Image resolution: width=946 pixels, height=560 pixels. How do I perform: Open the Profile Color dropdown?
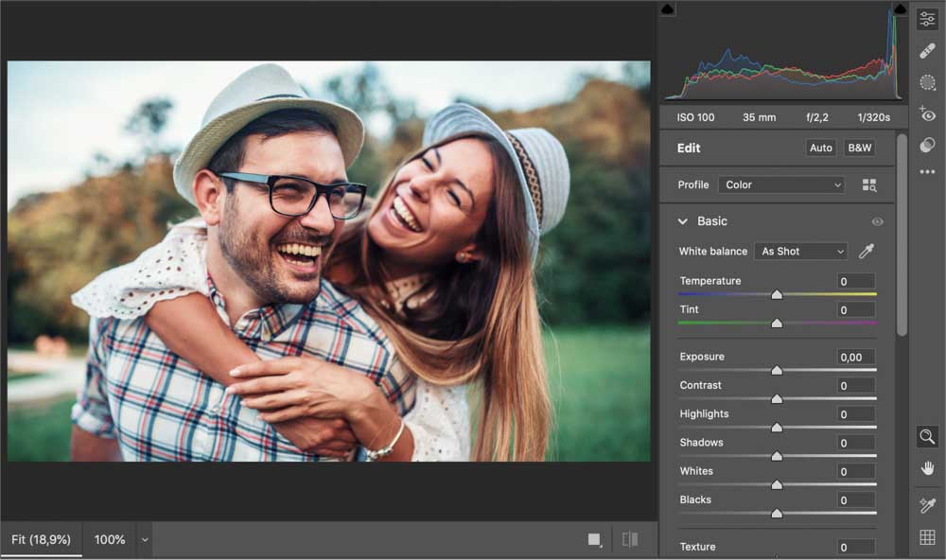pos(780,185)
